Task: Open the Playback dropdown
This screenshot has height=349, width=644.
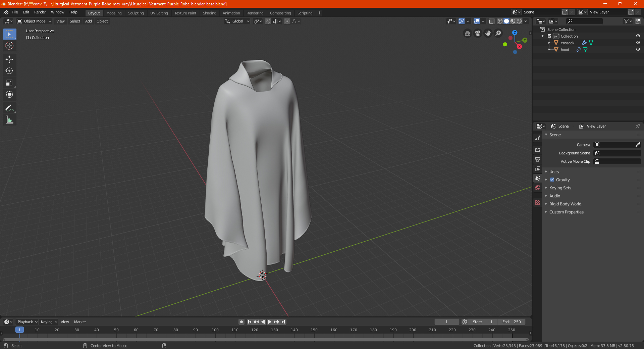Action: click(x=27, y=322)
